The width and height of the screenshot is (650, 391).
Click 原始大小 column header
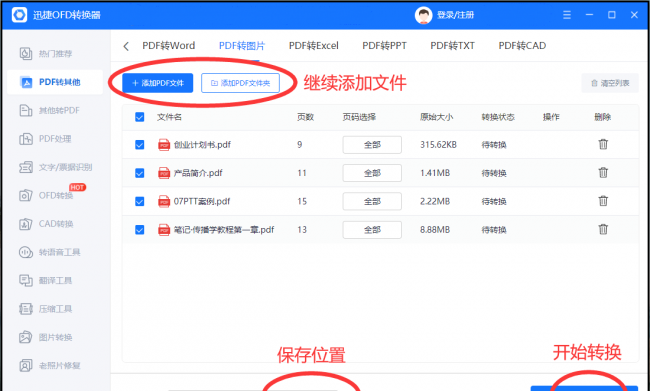(x=437, y=117)
